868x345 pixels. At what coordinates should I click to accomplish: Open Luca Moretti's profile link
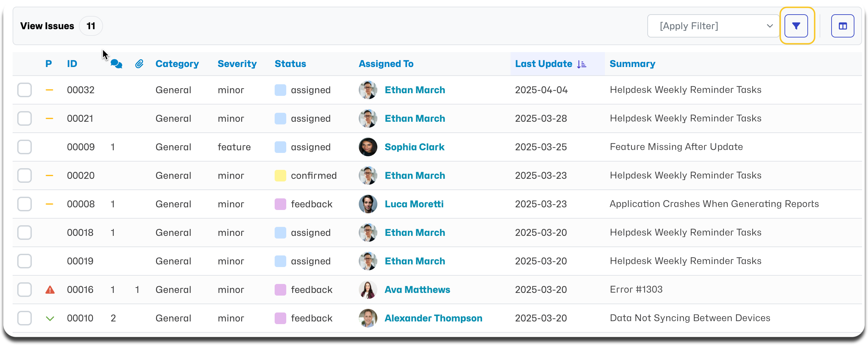click(x=414, y=204)
